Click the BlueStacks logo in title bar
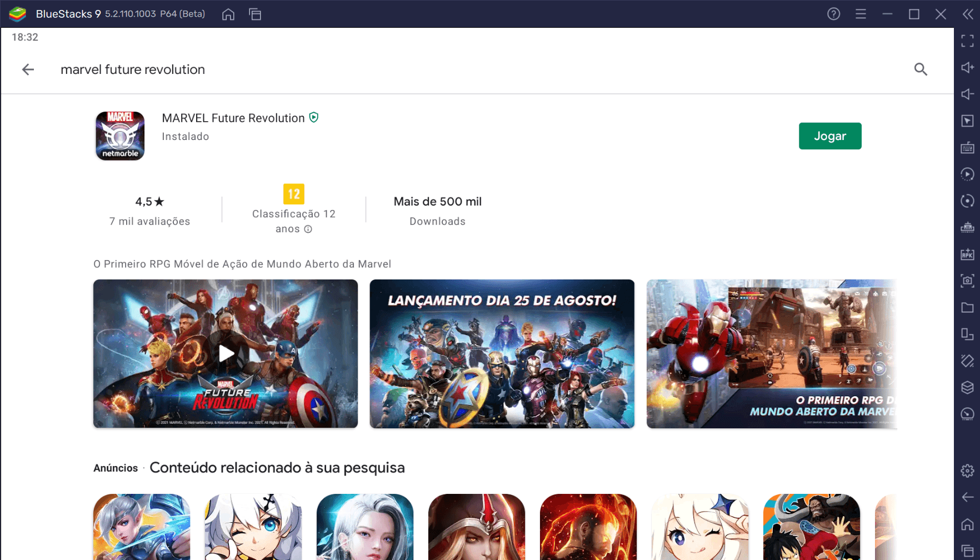 coord(18,14)
